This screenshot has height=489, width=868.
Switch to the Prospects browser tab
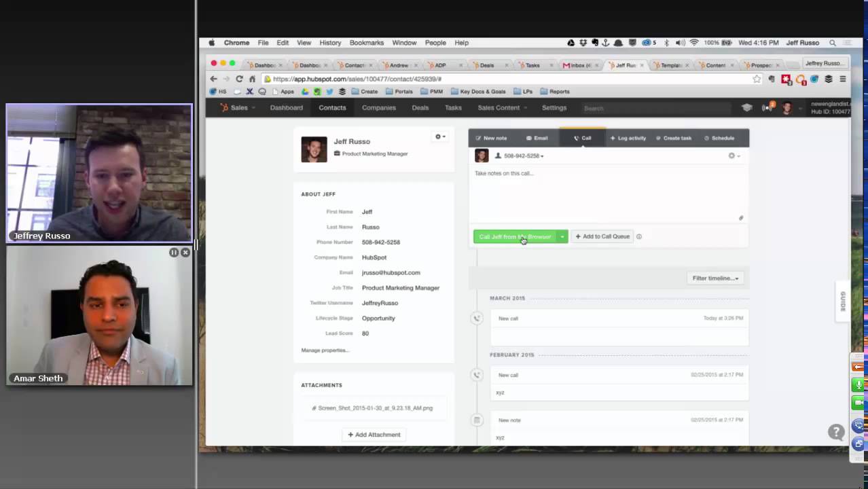761,65
